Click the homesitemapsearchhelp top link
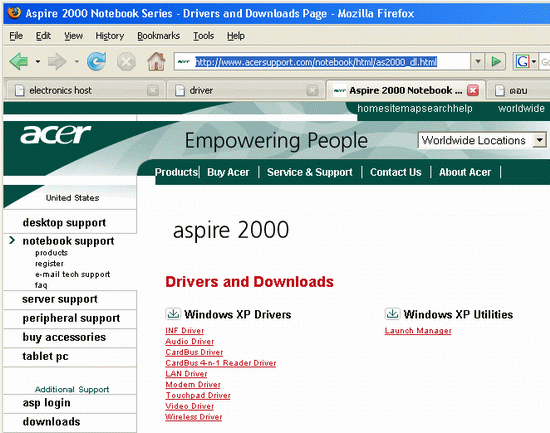The width and height of the screenshot is (550, 433). [x=415, y=108]
